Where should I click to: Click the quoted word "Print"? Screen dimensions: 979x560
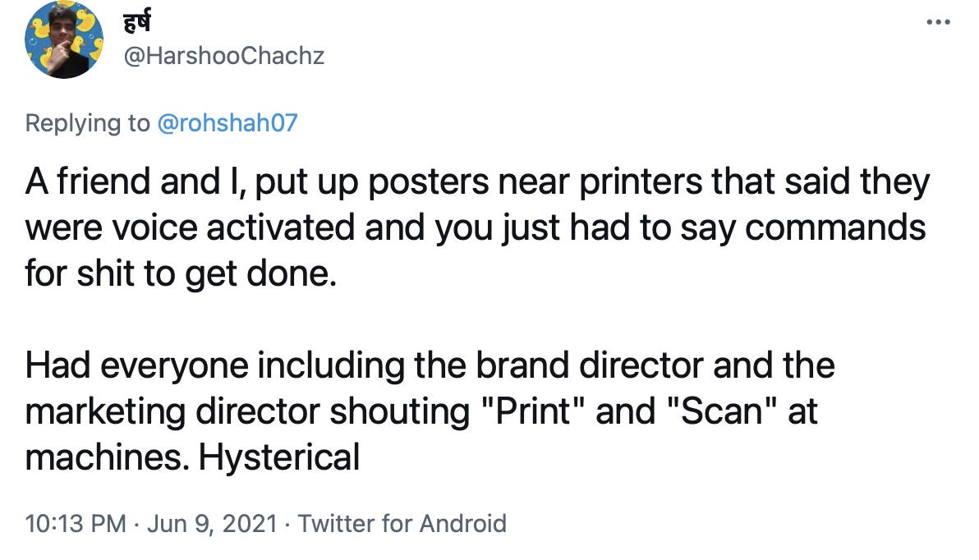click(x=533, y=411)
